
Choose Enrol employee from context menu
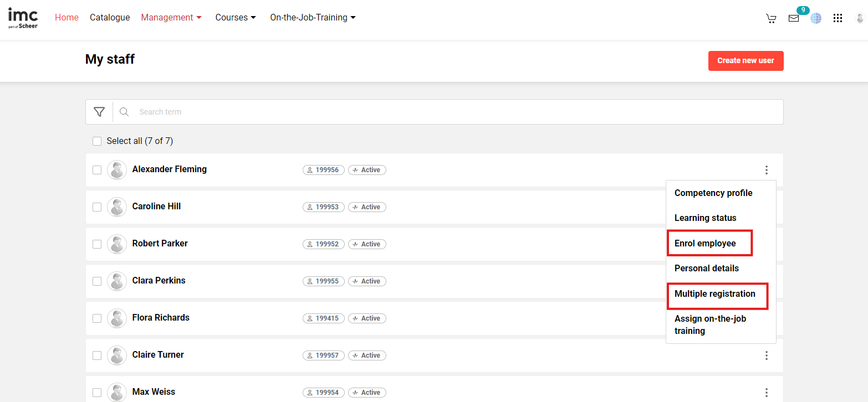[705, 244]
